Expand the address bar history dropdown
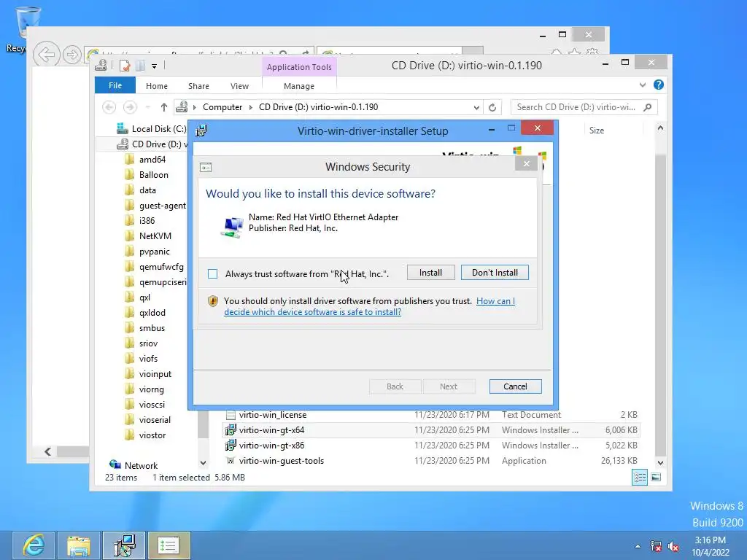Image resolution: width=747 pixels, height=560 pixels. pos(476,108)
